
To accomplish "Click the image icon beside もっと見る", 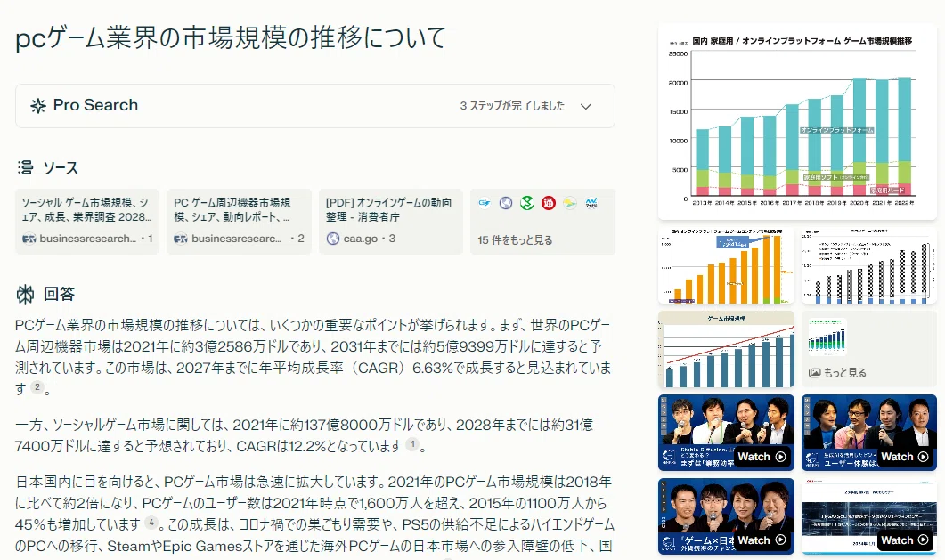I will coord(814,373).
